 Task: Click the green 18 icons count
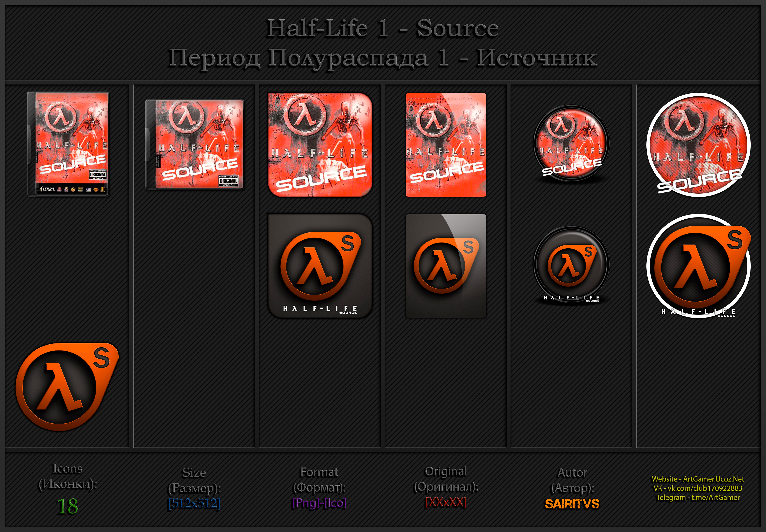[67, 506]
